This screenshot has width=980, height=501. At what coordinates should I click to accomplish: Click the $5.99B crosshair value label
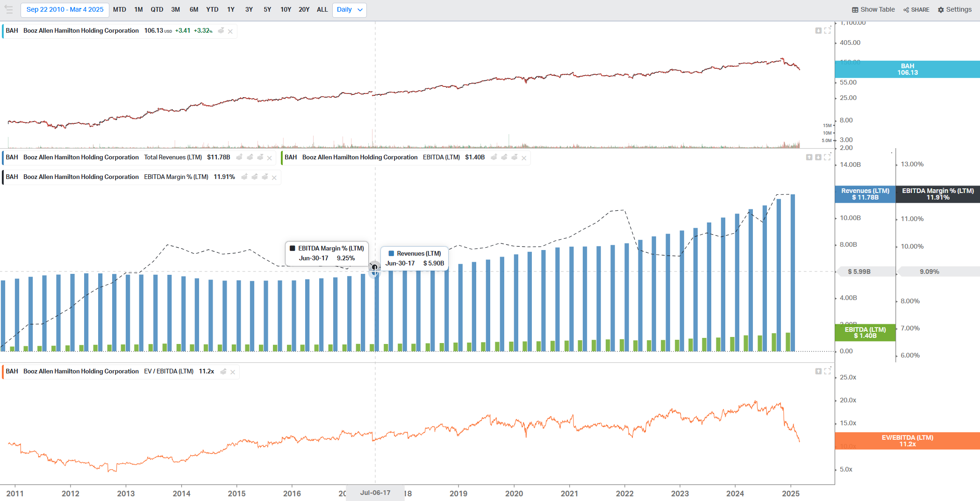click(x=859, y=272)
